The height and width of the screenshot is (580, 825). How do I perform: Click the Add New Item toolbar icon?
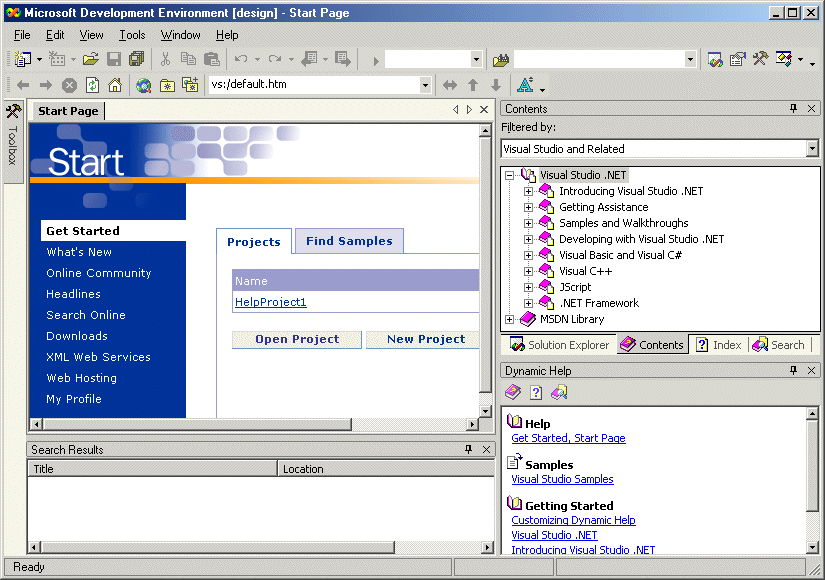click(x=57, y=59)
